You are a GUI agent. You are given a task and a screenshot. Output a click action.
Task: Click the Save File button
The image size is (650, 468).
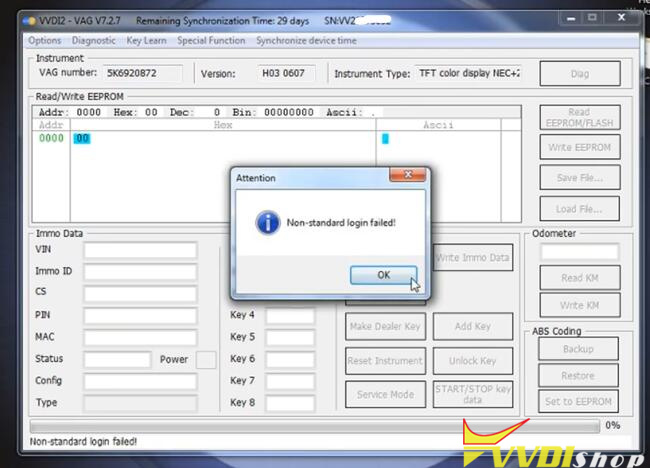point(579,178)
